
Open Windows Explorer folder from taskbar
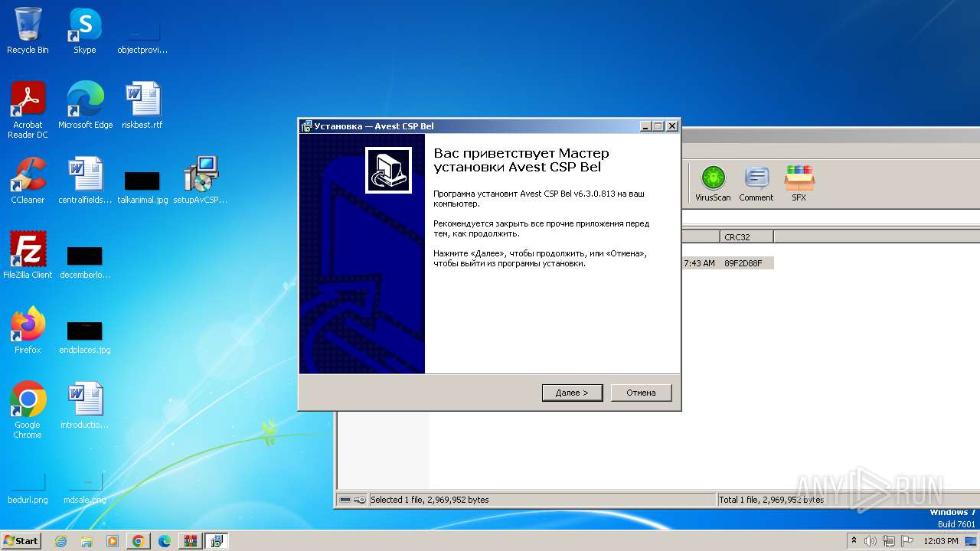point(87,541)
